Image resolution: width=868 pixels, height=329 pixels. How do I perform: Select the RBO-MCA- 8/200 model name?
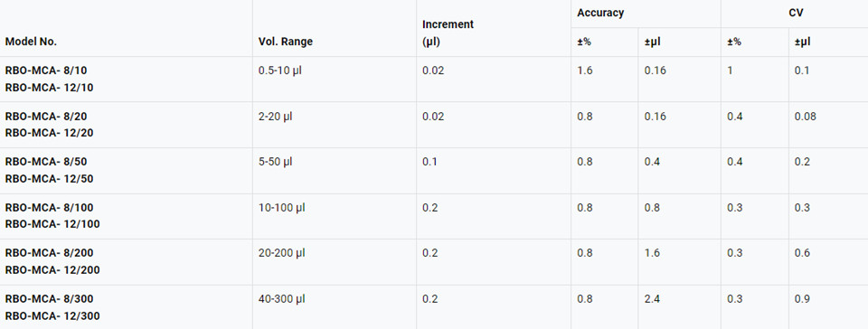coord(49,253)
